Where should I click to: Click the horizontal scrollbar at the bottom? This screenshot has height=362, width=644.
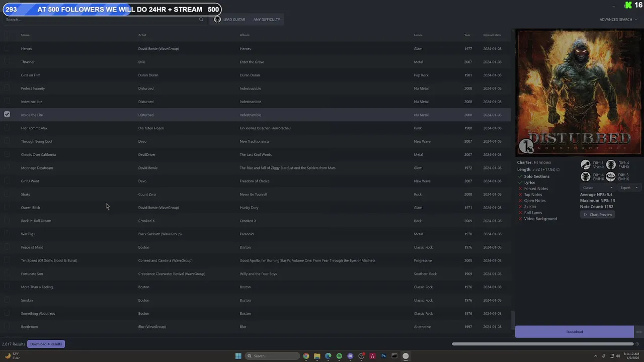542,344
